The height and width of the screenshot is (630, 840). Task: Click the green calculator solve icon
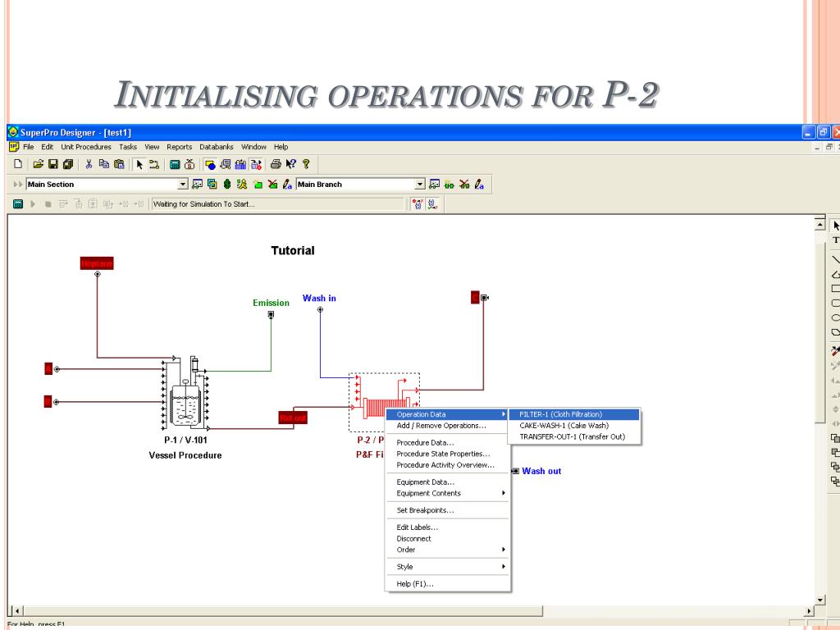(175, 164)
